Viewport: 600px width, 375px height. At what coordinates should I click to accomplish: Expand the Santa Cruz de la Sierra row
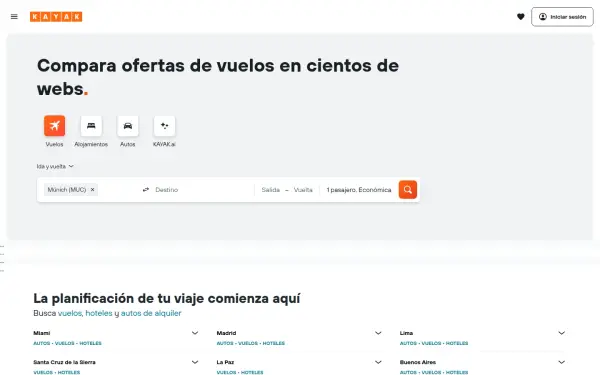(x=195, y=362)
